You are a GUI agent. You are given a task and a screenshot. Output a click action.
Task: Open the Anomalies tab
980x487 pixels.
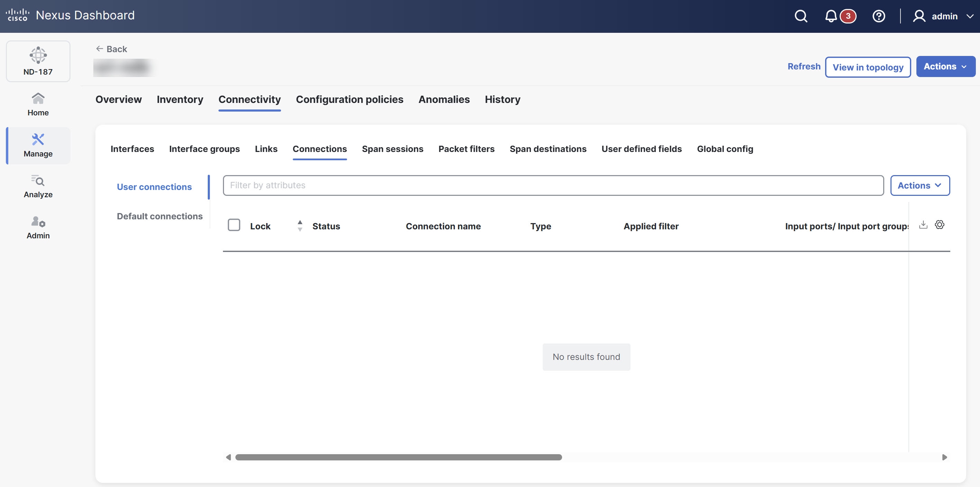click(x=444, y=99)
